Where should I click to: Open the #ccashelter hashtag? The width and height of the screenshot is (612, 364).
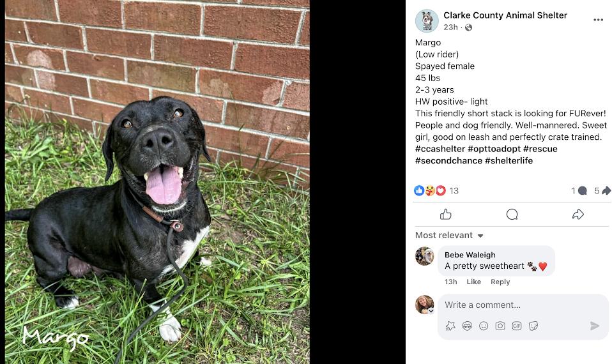click(x=440, y=149)
